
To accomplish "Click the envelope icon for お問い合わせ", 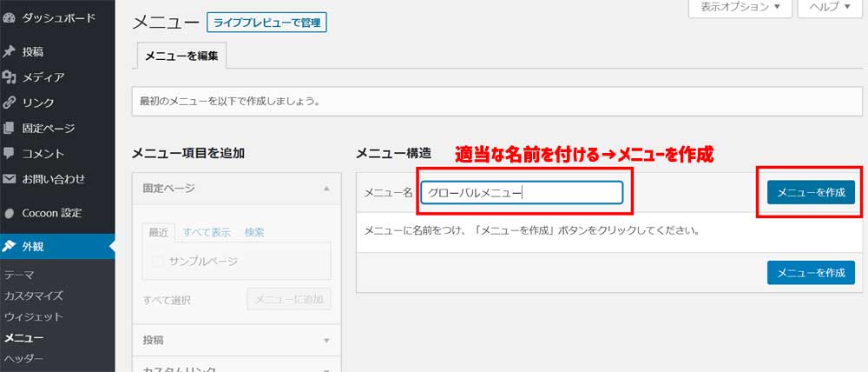I will pyautogui.click(x=10, y=180).
